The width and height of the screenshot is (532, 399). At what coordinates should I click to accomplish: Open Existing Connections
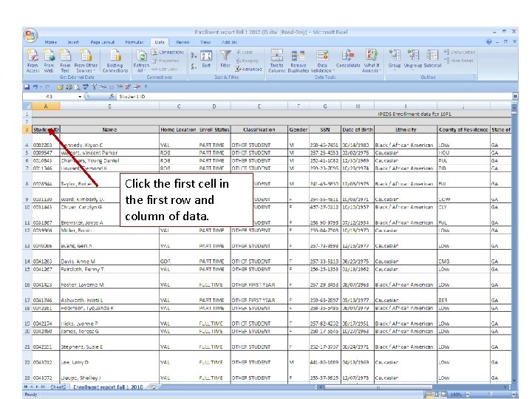click(115, 61)
